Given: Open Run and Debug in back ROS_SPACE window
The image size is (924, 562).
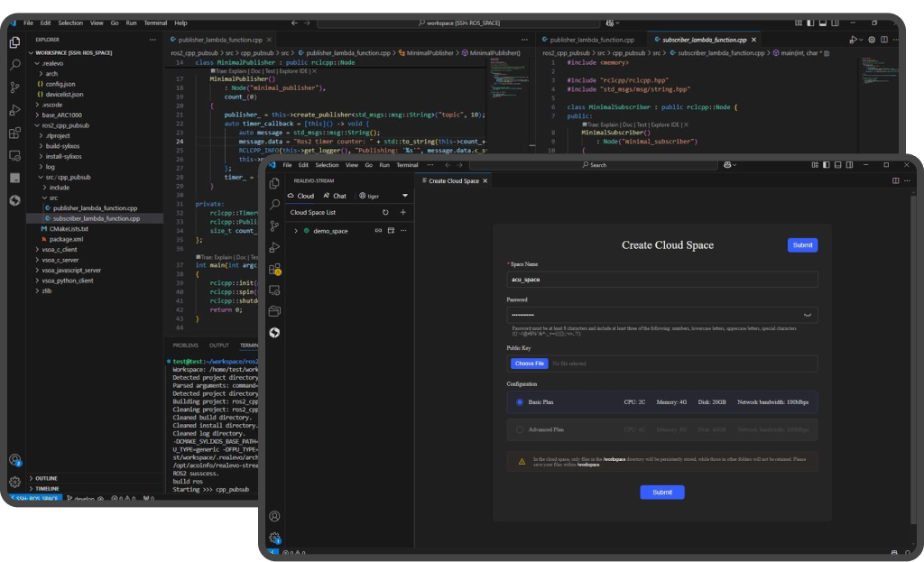Looking at the screenshot, I should (15, 110).
